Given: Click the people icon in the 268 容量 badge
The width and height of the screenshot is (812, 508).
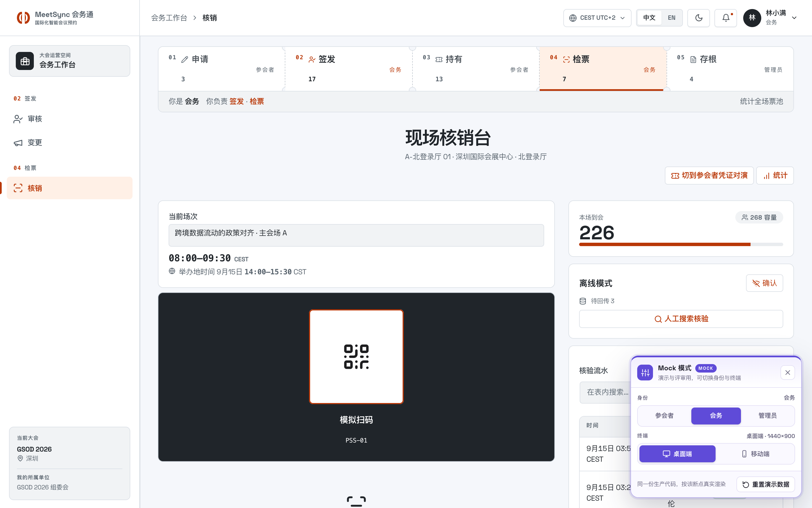Looking at the screenshot, I should click(x=745, y=217).
